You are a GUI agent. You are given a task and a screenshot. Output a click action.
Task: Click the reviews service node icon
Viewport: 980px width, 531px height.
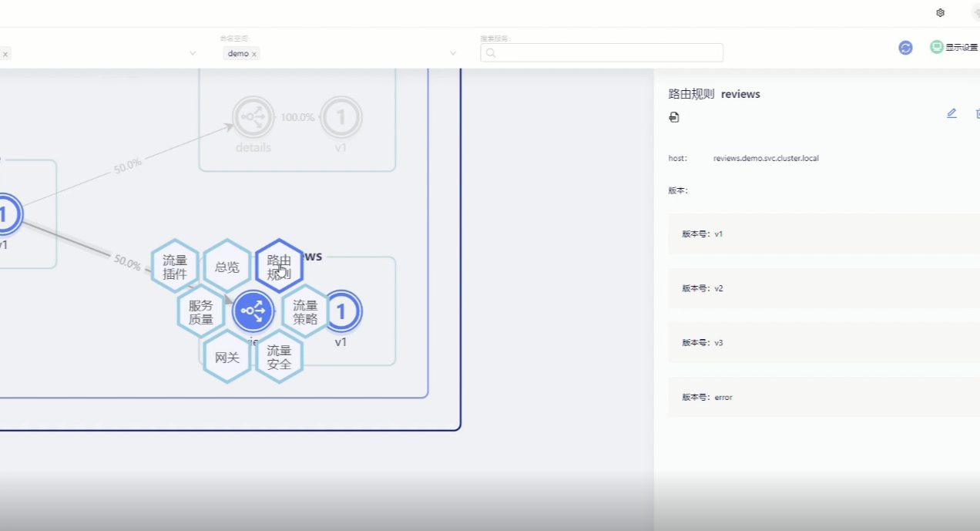point(253,311)
